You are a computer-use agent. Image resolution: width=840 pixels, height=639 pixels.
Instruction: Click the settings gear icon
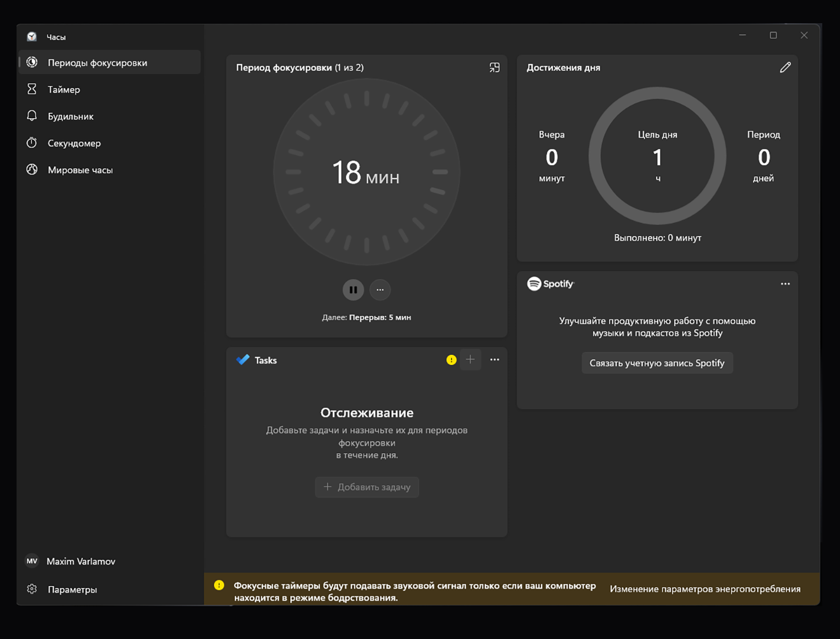[x=32, y=589]
